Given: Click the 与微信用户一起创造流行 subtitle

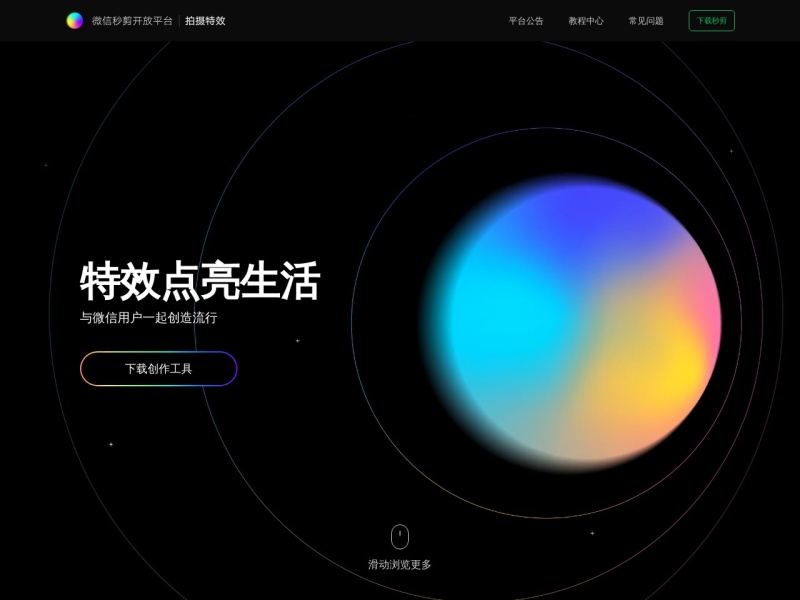Looking at the screenshot, I should (x=148, y=318).
